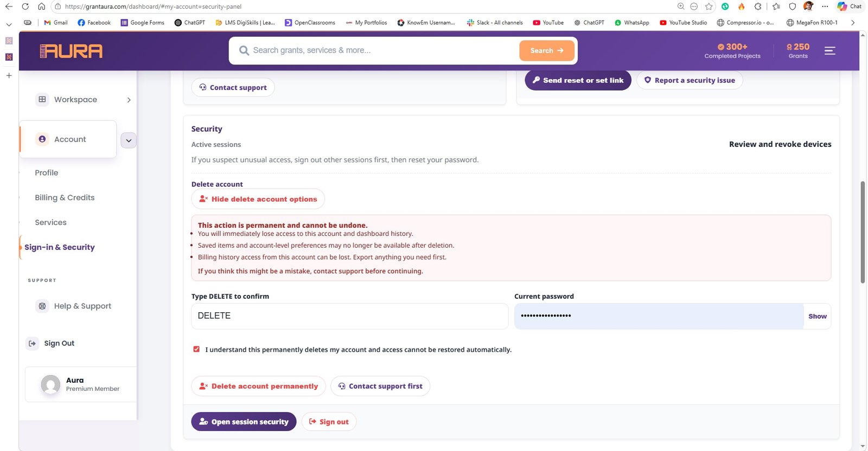868x451 pixels.
Task: Click the Sign Out icon in sidebar
Action: click(33, 343)
